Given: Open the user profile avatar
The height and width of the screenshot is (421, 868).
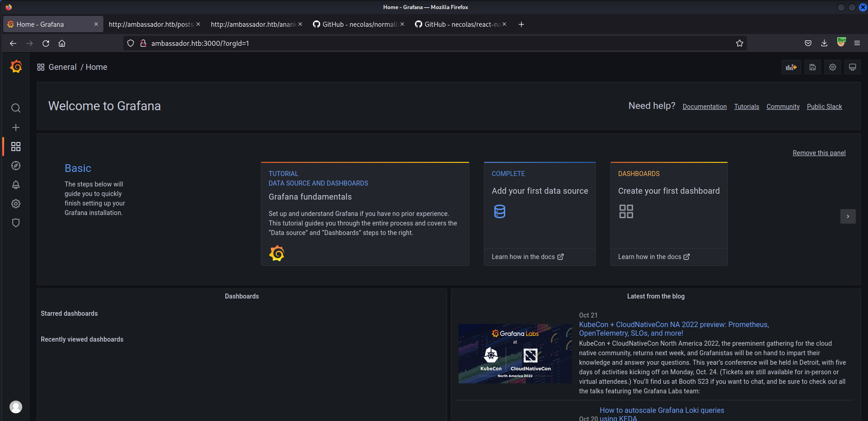Looking at the screenshot, I should [x=16, y=407].
